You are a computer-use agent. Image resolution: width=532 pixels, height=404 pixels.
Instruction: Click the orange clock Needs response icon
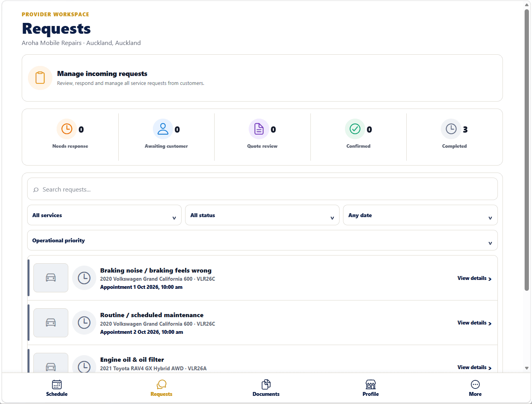pos(67,129)
